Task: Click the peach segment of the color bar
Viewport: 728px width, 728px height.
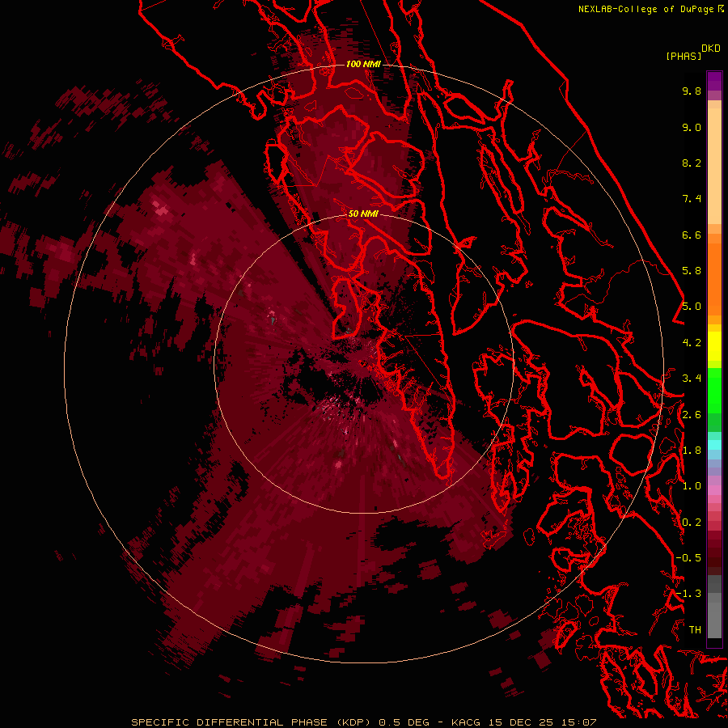Action: pyautogui.click(x=714, y=166)
